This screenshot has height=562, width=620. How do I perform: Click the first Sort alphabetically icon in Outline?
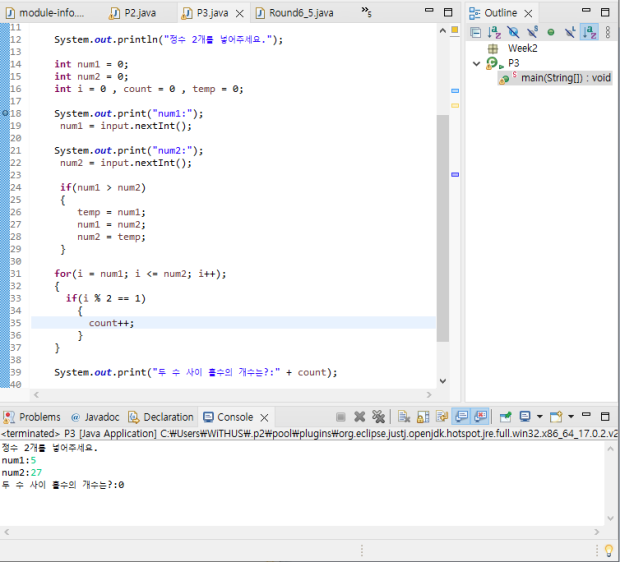click(495, 32)
